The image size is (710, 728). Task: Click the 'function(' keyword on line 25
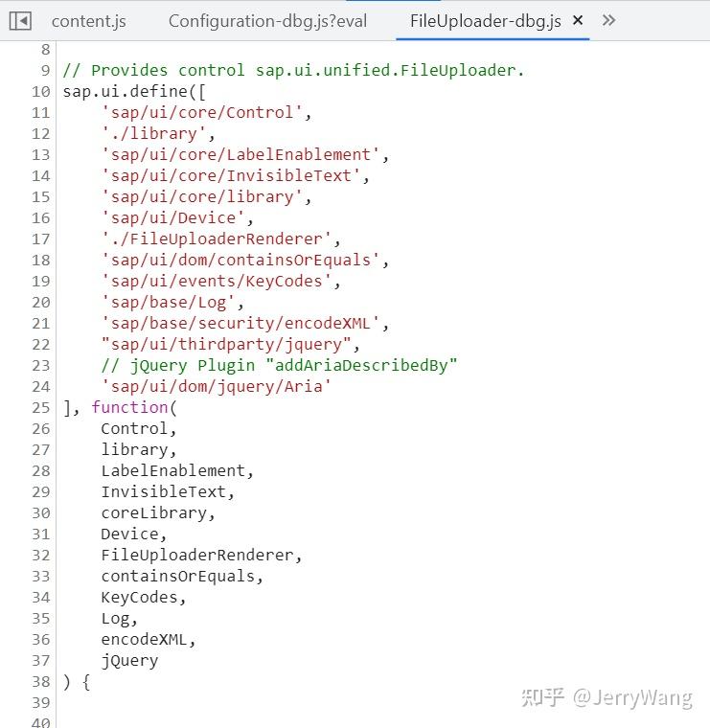click(x=134, y=408)
